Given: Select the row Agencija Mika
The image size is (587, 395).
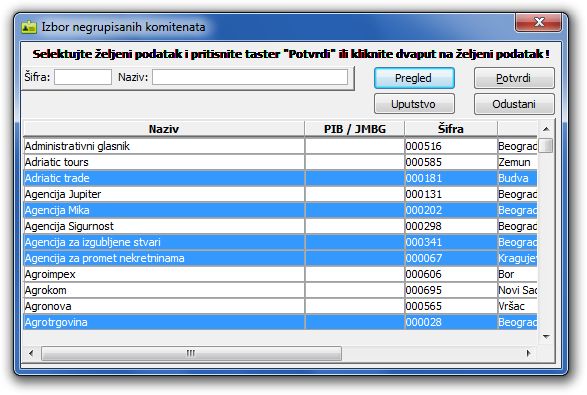Looking at the screenshot, I should [x=280, y=210].
